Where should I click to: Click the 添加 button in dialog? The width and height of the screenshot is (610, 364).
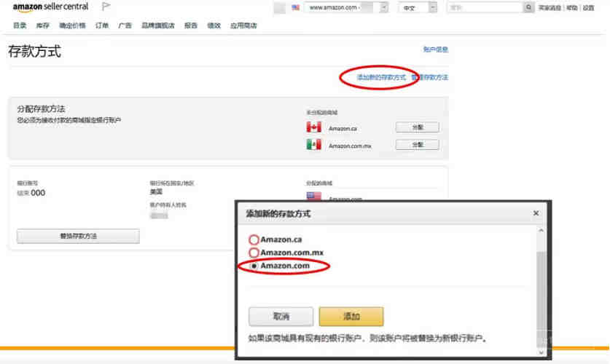pyautogui.click(x=351, y=316)
